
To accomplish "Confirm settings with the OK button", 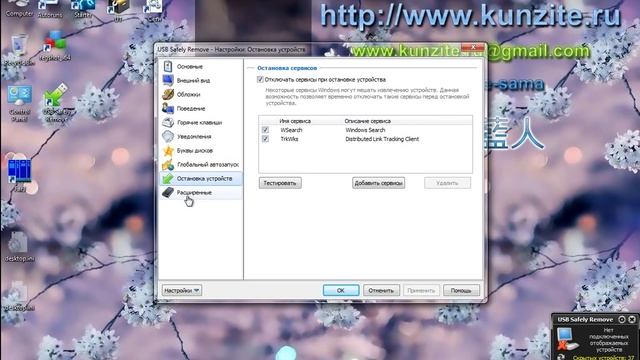I will [x=341, y=290].
